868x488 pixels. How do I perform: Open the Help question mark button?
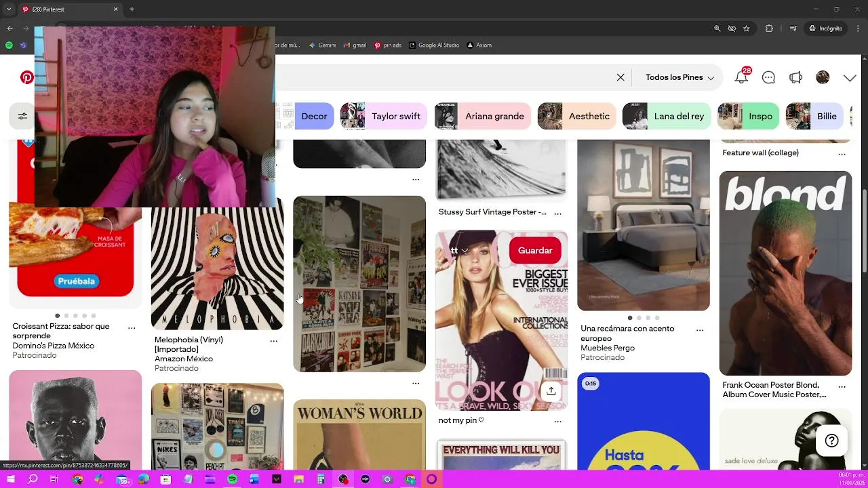point(831,441)
